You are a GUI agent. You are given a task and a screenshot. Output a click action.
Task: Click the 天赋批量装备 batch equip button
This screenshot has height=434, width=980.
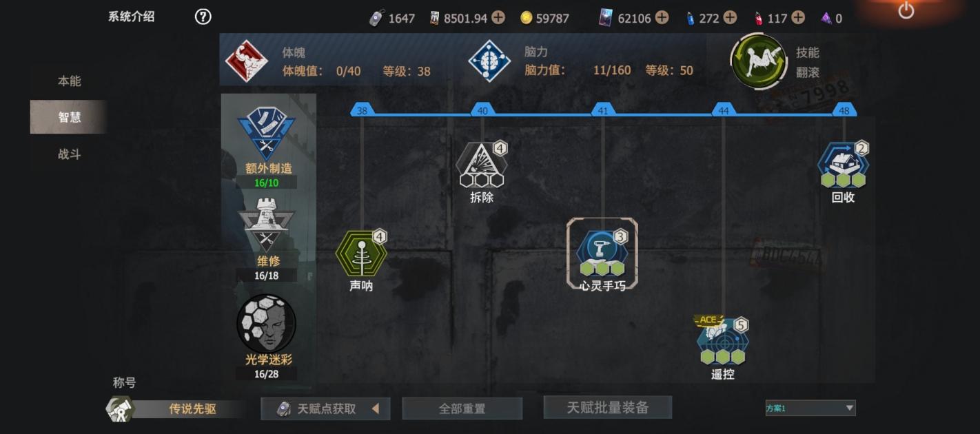pos(608,407)
